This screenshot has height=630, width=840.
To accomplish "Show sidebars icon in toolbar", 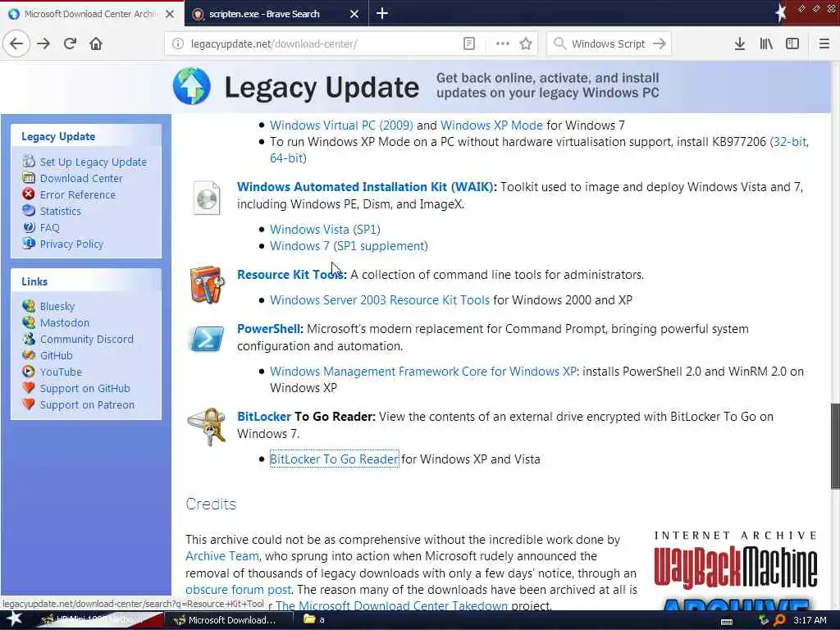I will coord(792,44).
